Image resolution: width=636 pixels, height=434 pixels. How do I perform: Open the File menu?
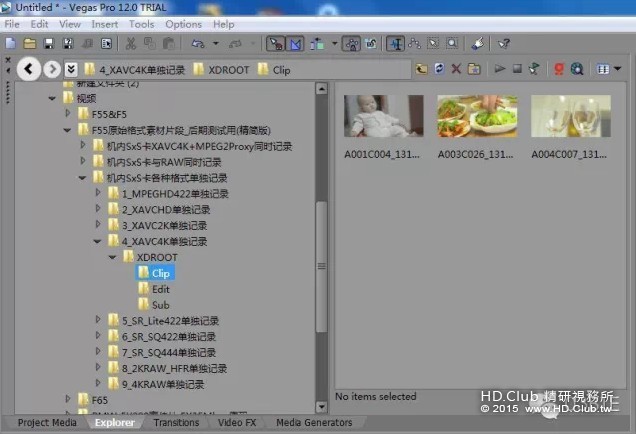(x=12, y=24)
